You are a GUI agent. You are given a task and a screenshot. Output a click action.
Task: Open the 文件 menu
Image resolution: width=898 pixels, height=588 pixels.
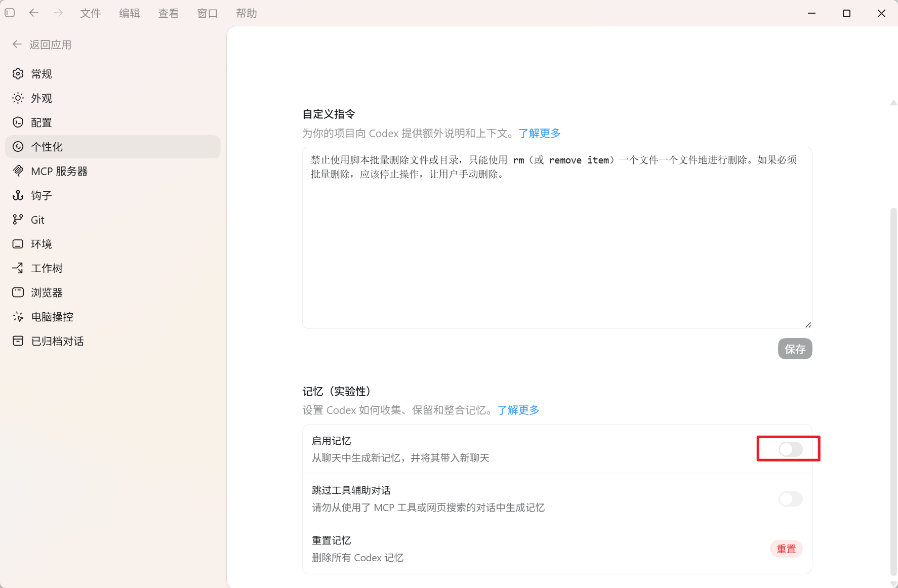click(x=91, y=13)
